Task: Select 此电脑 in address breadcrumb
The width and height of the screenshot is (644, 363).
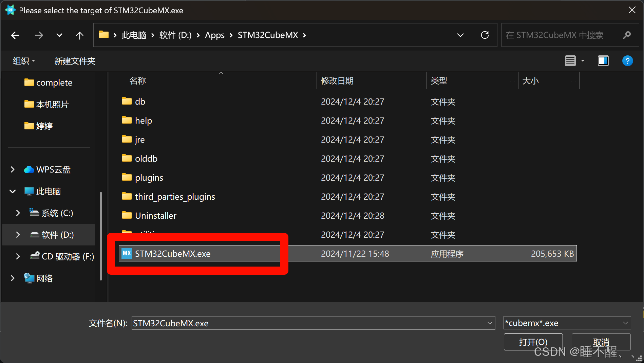Action: click(x=134, y=35)
